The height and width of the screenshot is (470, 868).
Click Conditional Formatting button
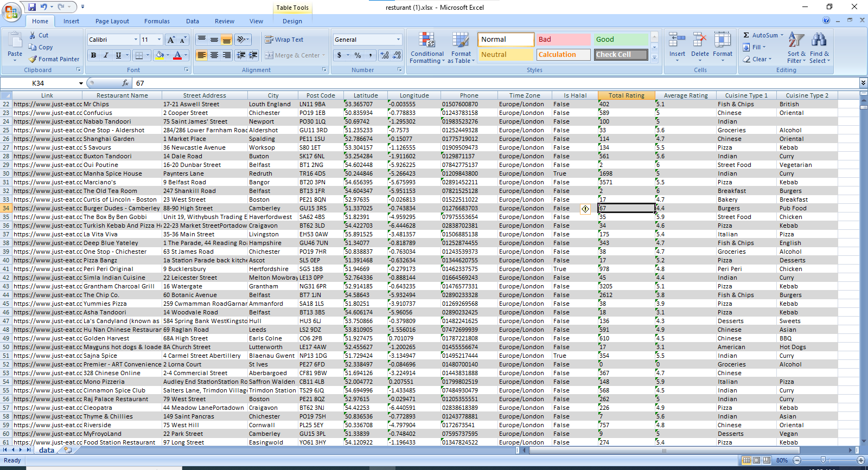427,48
